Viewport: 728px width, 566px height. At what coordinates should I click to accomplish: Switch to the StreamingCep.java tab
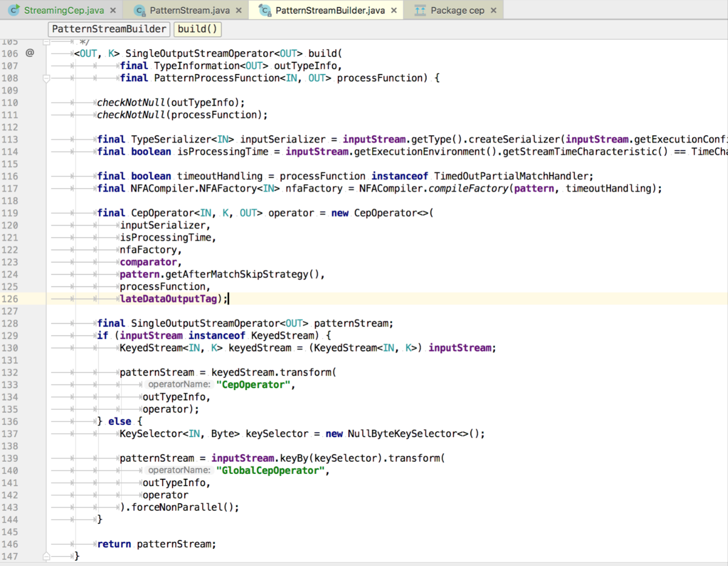pos(64,10)
